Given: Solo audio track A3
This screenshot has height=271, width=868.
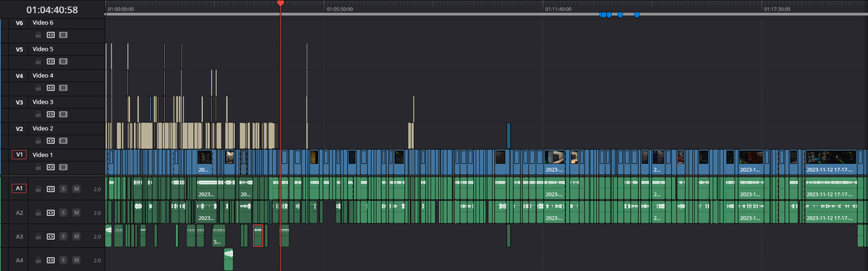Looking at the screenshot, I should pyautogui.click(x=64, y=237).
